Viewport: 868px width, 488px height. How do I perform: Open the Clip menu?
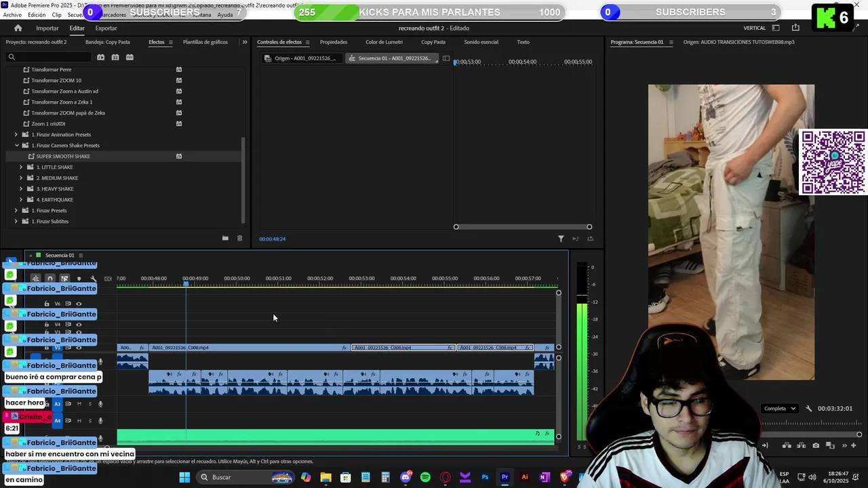(56, 14)
